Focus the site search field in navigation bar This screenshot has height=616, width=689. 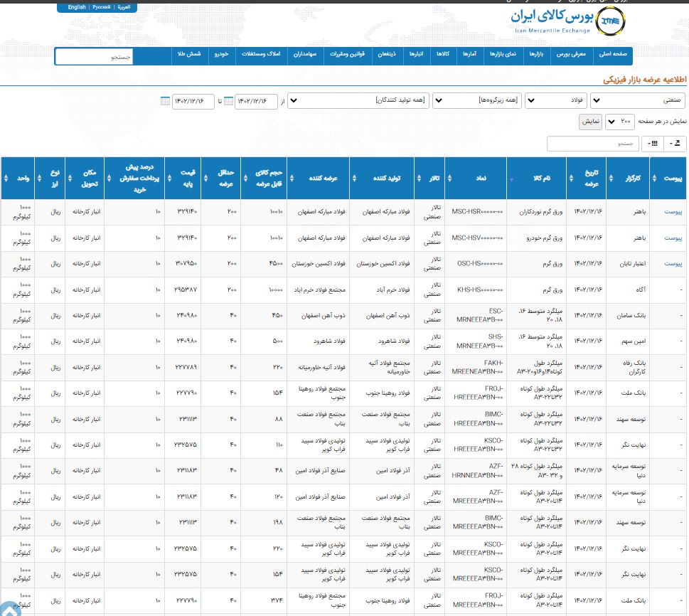[94, 57]
